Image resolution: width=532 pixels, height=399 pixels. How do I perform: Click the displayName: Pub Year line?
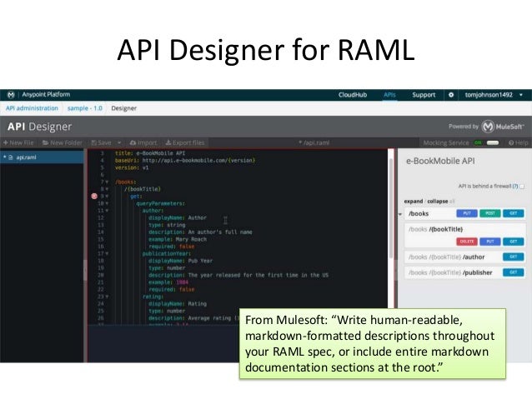tap(180, 261)
